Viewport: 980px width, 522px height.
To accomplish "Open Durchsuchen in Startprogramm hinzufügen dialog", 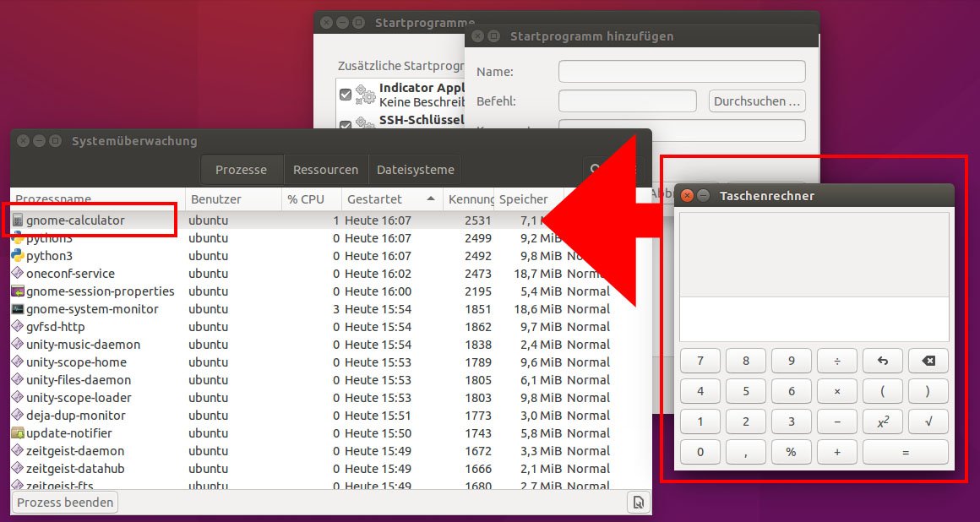I will (x=756, y=101).
